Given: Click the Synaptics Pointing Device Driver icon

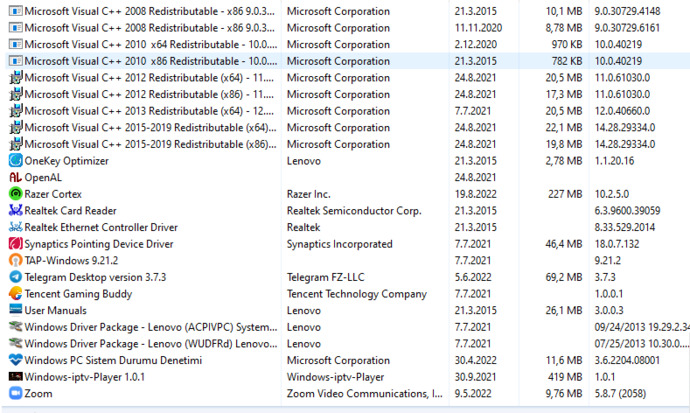Looking at the screenshot, I should coord(15,244).
